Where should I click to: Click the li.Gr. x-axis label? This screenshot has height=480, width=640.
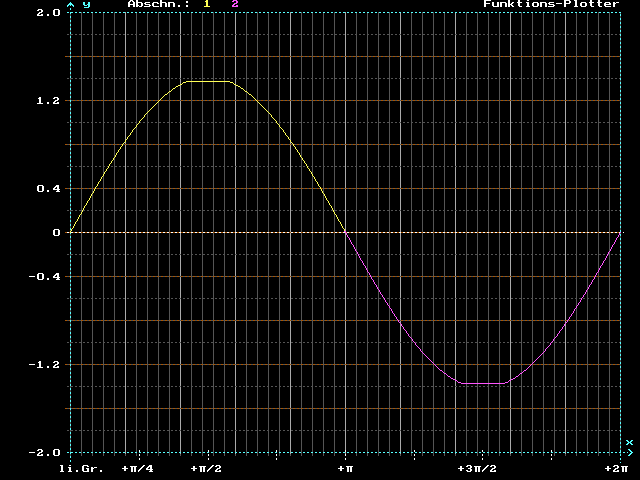tap(81, 469)
